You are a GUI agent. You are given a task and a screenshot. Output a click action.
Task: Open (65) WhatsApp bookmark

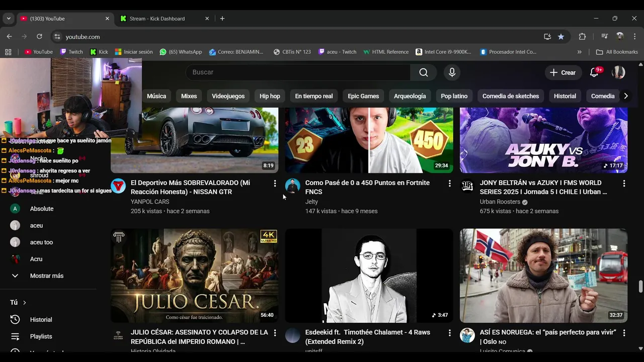pos(181,52)
